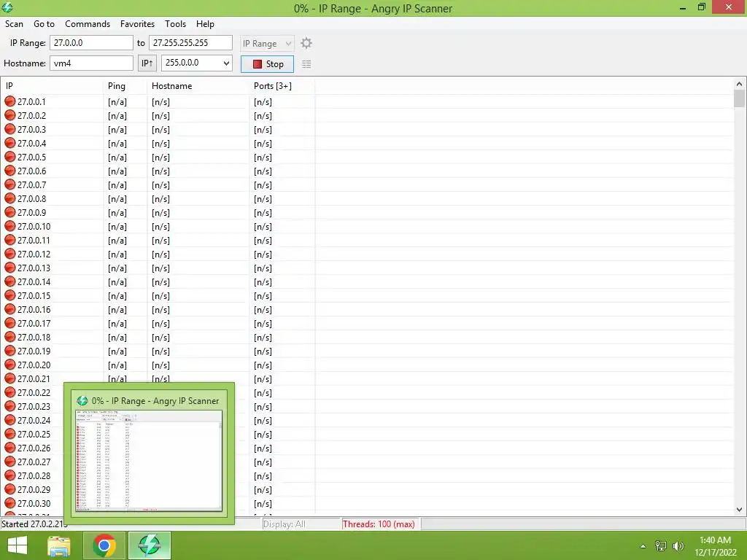747x560 pixels.
Task: Click the red status icon for 27.0.0.5
Action: tap(10, 157)
